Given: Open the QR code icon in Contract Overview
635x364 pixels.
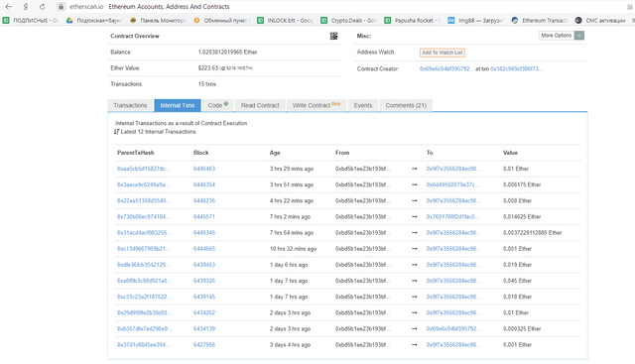Looking at the screenshot, I should tap(333, 36).
